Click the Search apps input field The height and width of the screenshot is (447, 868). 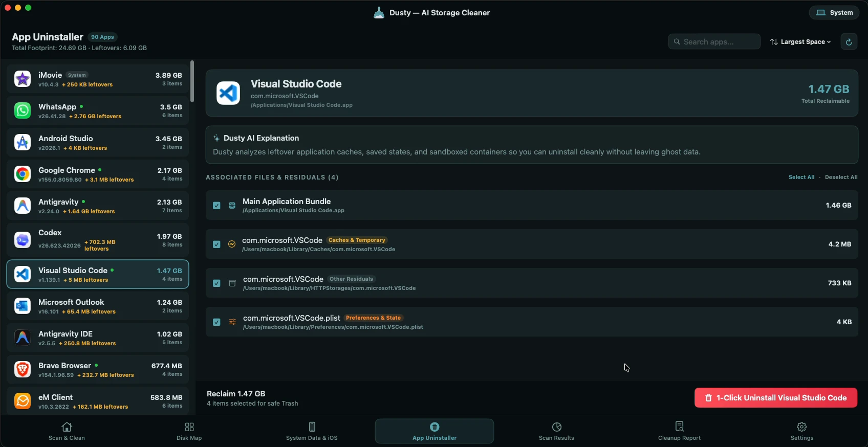tap(714, 42)
